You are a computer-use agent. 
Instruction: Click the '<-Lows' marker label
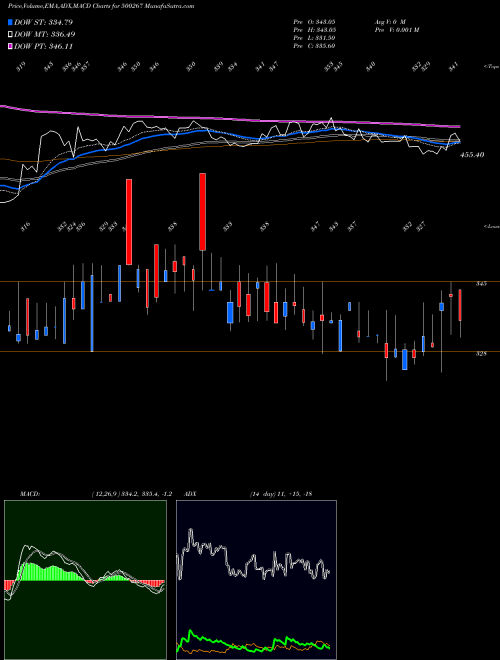[491, 226]
